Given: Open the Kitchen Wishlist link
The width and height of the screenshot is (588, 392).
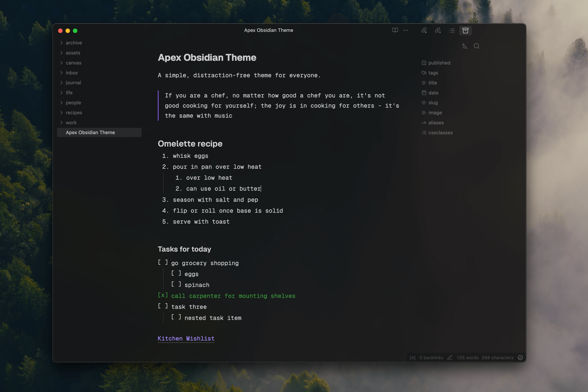Looking at the screenshot, I should [186, 338].
